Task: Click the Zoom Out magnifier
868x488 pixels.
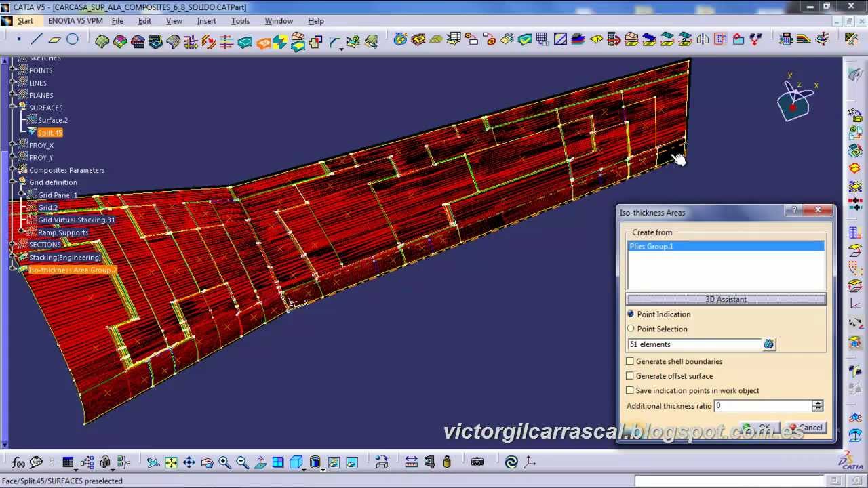Action: (x=242, y=462)
